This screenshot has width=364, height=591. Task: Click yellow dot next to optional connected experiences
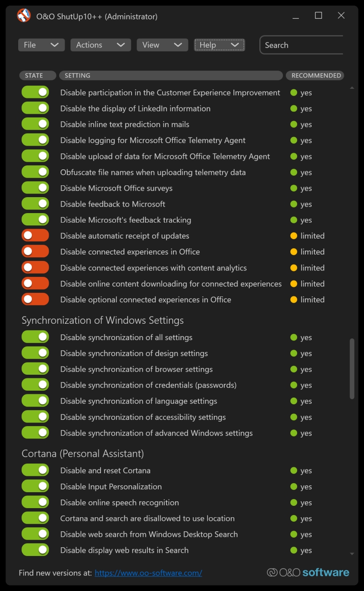[x=294, y=300]
